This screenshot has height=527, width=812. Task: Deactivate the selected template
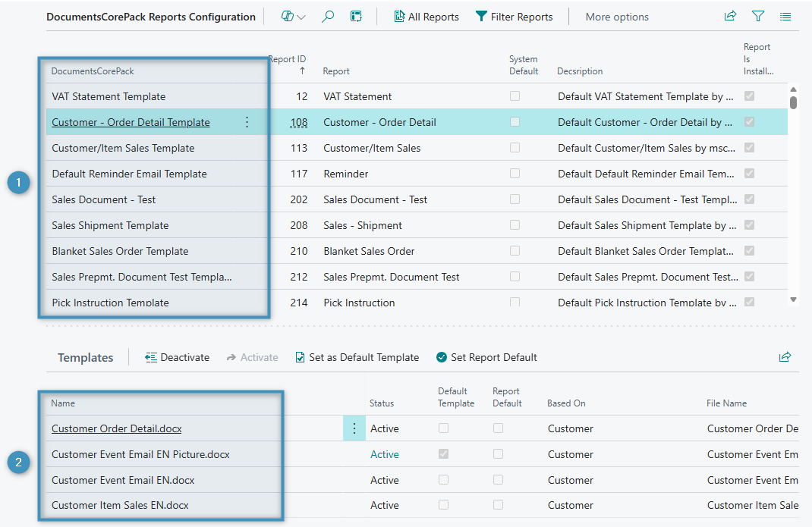click(x=177, y=357)
